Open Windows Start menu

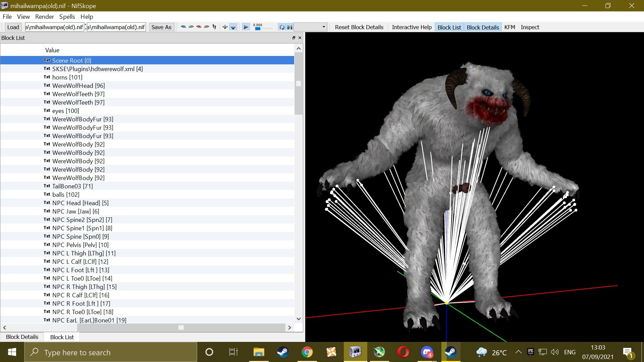point(12,352)
